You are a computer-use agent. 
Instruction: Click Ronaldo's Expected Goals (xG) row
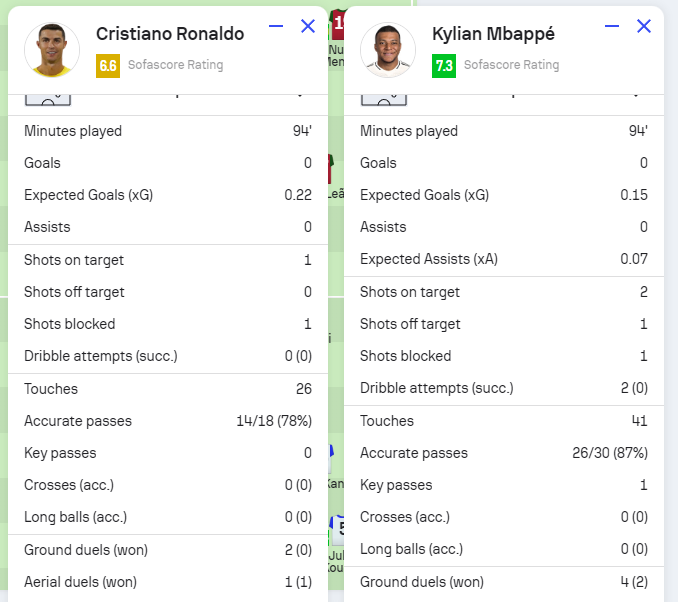tap(168, 195)
